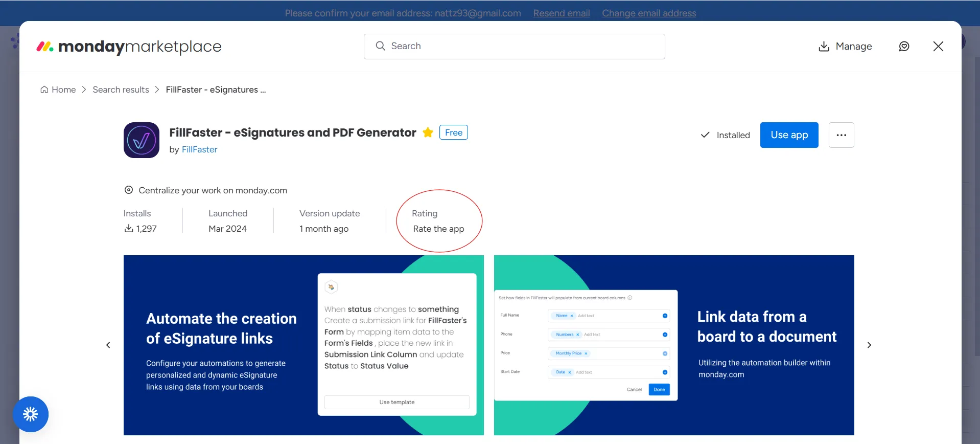Click the yellow star next to app title
The width and height of the screenshot is (980, 444).
tap(428, 133)
